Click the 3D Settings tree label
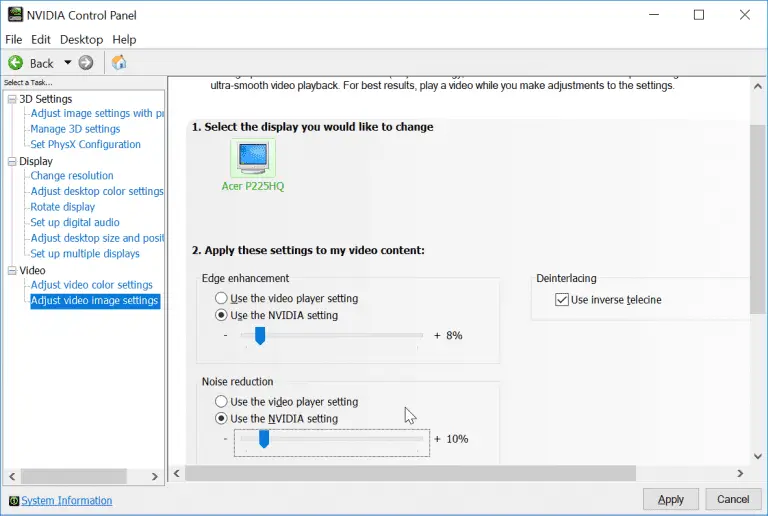 coord(46,99)
